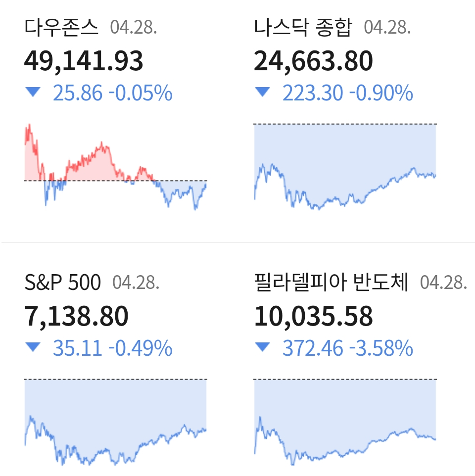
Task: Tap the S&P 500 change 35.11 -0.49%
Action: (112, 348)
